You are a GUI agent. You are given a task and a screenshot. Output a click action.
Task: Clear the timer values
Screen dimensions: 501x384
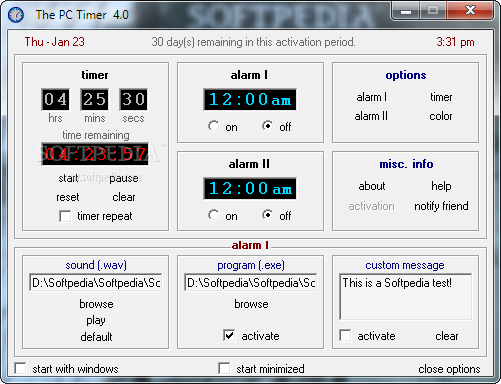(124, 197)
